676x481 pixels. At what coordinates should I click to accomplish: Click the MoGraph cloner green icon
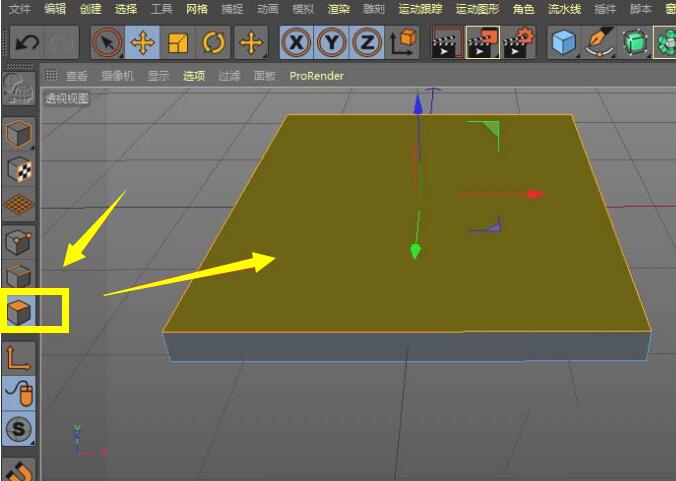click(664, 42)
